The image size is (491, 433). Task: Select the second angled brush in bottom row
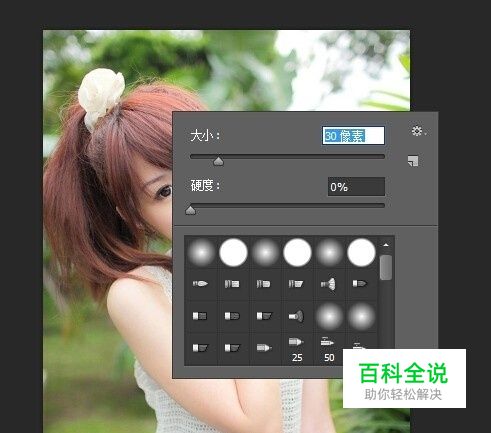coord(232,348)
